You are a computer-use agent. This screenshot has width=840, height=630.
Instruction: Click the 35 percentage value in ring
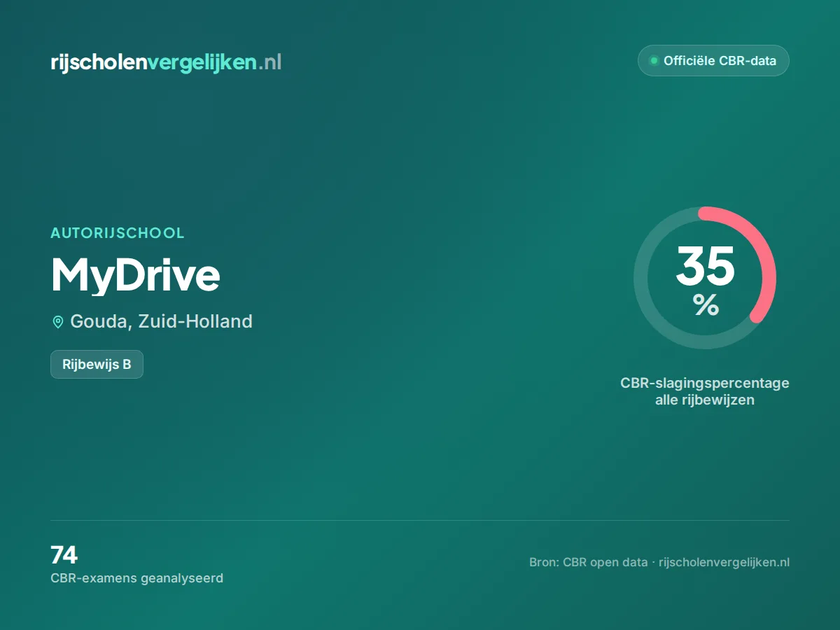coord(706,267)
